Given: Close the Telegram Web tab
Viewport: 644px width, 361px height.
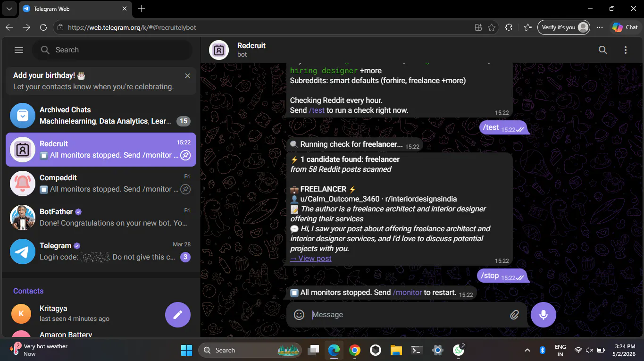Looking at the screenshot, I should point(125,8).
